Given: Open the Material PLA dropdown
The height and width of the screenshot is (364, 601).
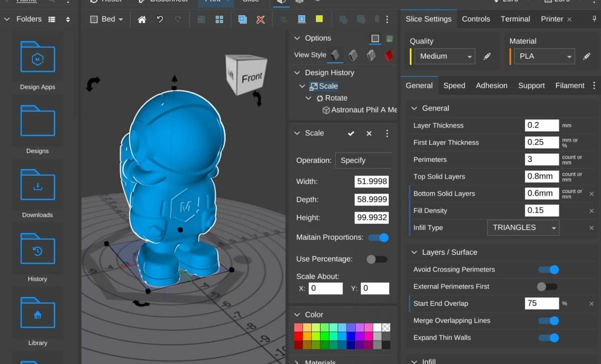Looking at the screenshot, I should (543, 57).
